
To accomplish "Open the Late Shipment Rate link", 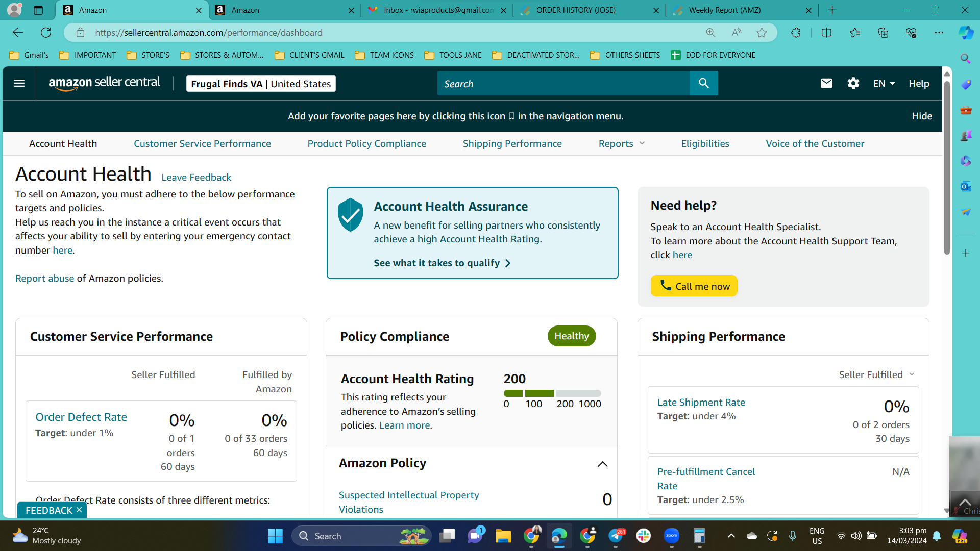I will (701, 403).
